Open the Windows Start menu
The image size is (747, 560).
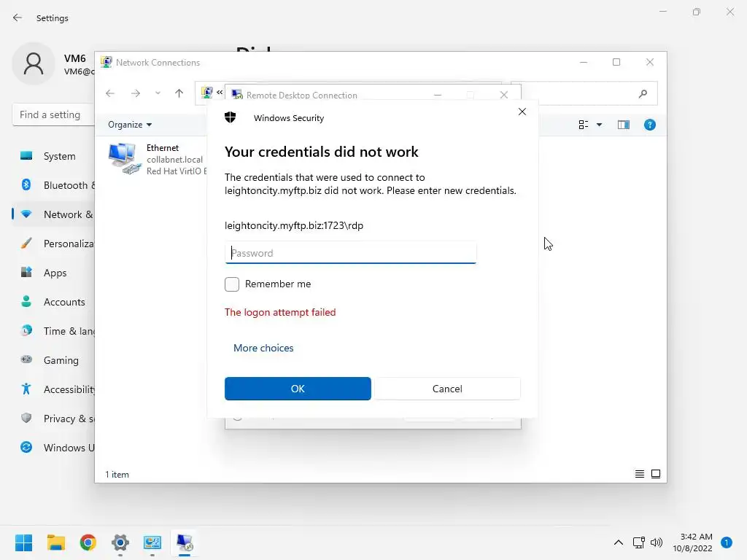[24, 542]
